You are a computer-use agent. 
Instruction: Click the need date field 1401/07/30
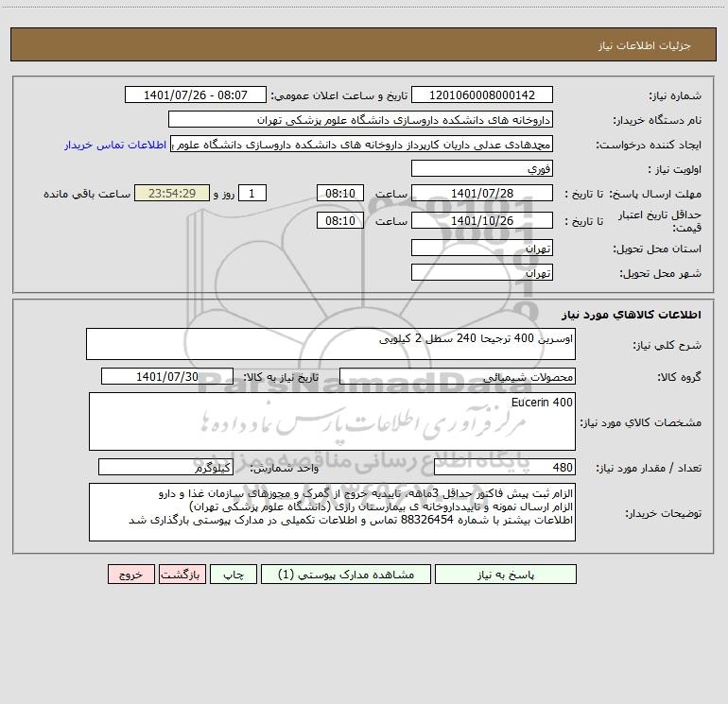[x=167, y=376]
